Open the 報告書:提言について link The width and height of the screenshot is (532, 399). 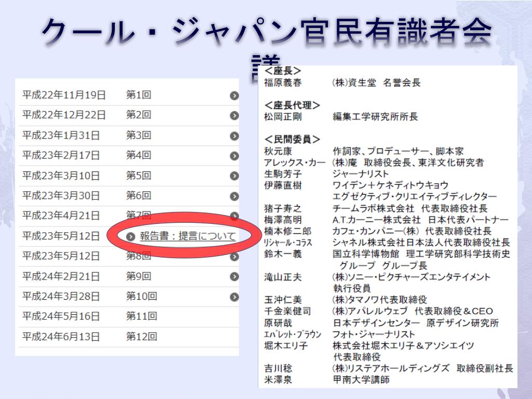pyautogui.click(x=188, y=236)
